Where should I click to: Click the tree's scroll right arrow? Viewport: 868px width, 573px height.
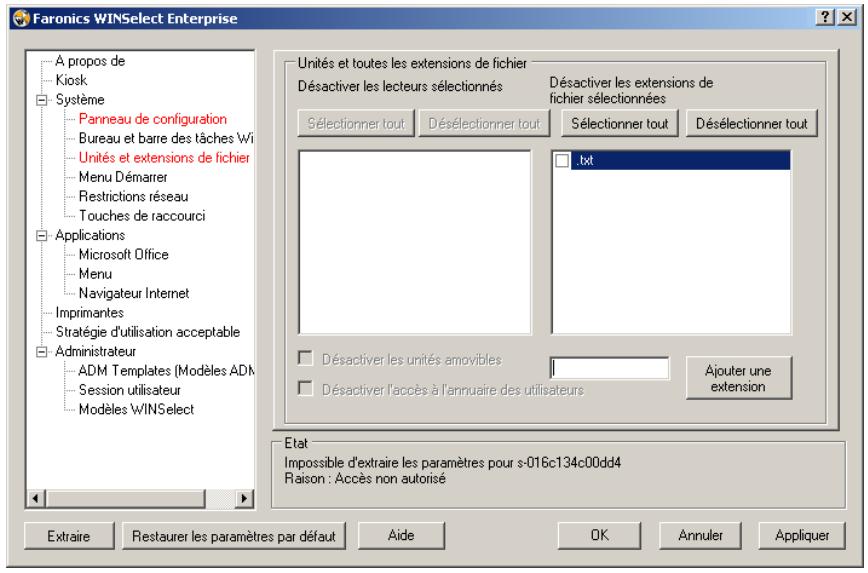(x=244, y=498)
